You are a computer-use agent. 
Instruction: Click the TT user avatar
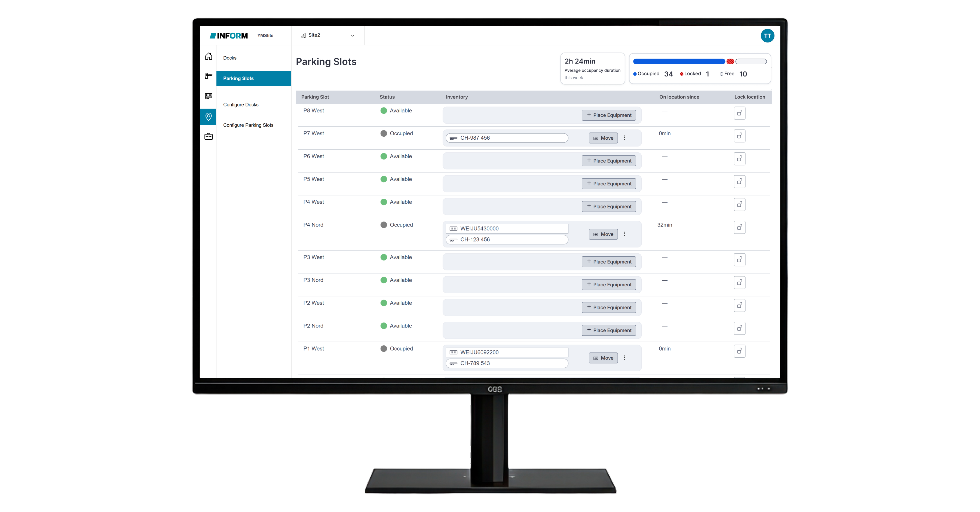(767, 36)
